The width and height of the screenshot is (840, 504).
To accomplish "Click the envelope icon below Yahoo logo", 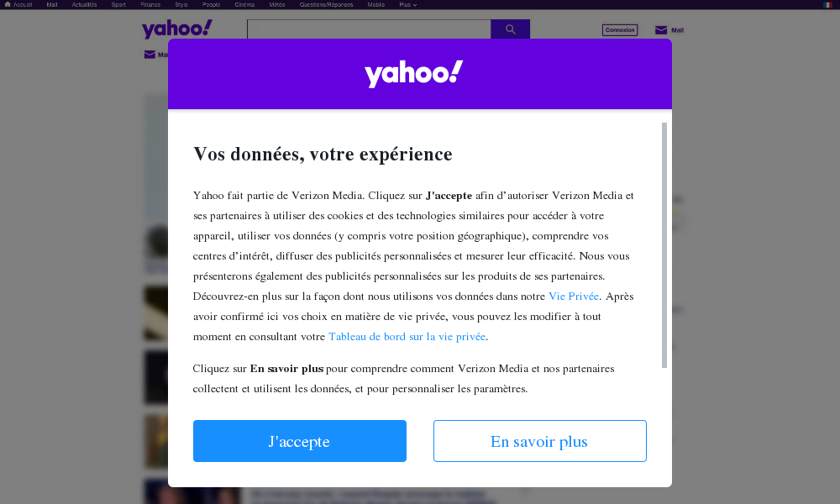I will (x=150, y=55).
